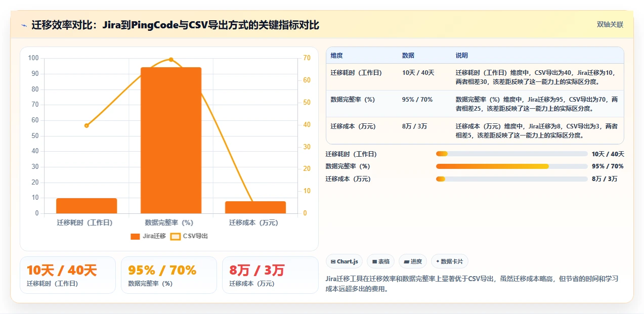Viewport: 644px width, 314px height.
Task: Click x-axis label 迁移耗时（工作日）
Action: (x=85, y=222)
